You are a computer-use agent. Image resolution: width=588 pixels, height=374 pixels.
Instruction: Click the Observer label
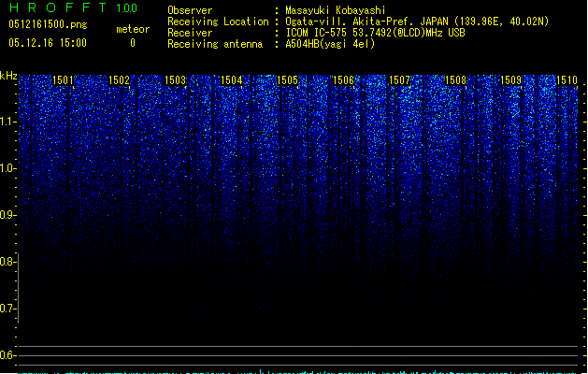190,10
